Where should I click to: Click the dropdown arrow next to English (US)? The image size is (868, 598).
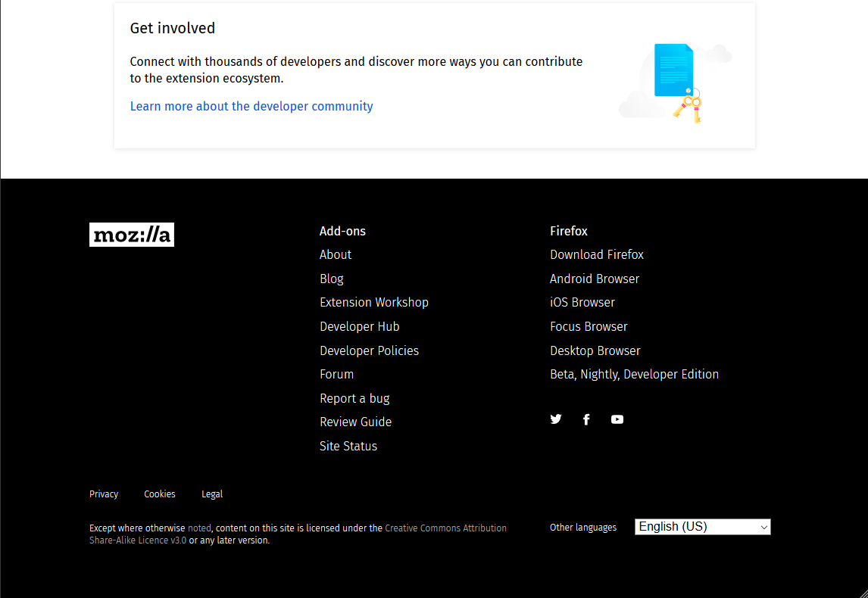[763, 526]
